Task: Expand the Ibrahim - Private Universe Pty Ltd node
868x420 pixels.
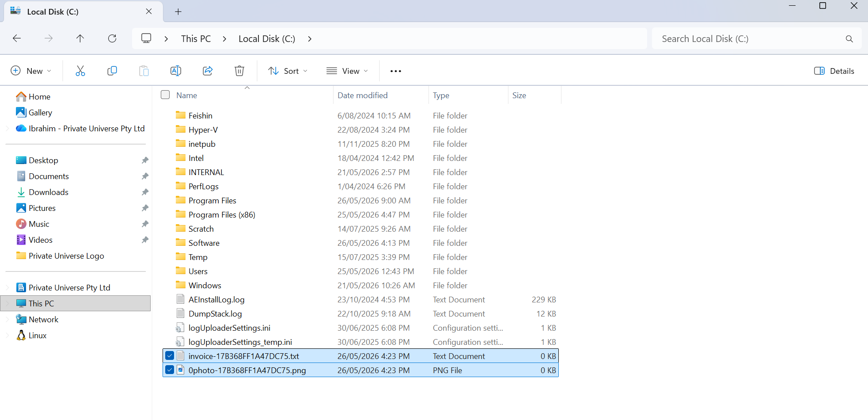Action: click(8, 128)
